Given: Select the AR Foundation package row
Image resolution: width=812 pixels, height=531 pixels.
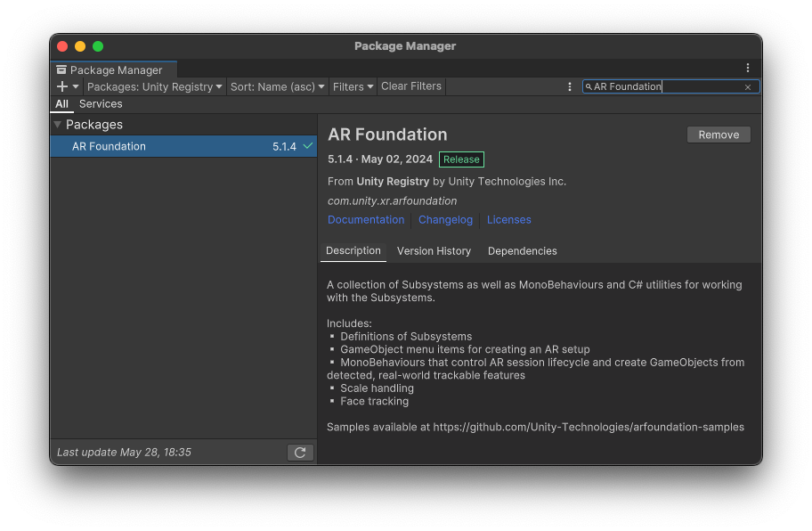Looking at the screenshot, I should [x=183, y=146].
